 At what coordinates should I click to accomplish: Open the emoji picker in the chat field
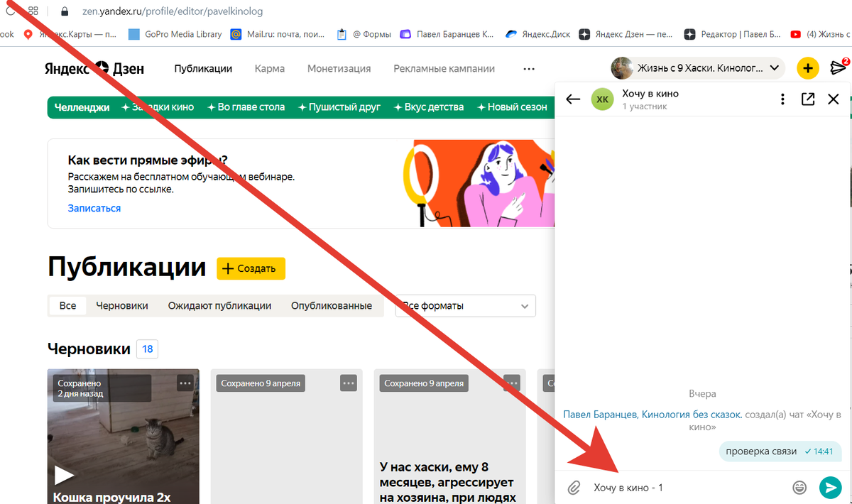(799, 487)
